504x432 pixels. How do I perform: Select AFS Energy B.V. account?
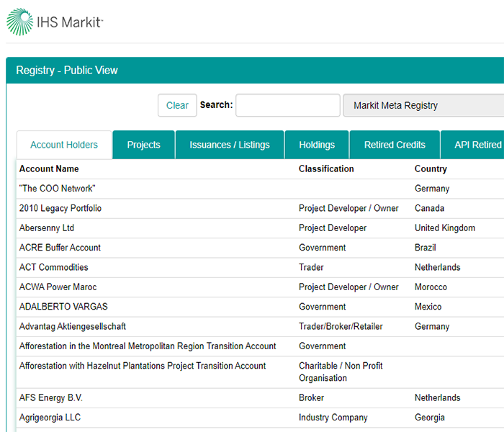click(x=51, y=397)
